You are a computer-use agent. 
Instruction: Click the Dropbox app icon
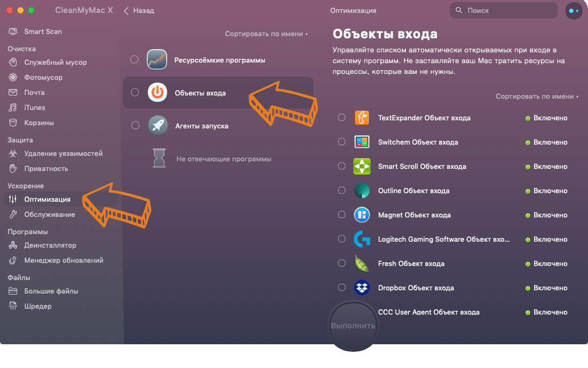[x=362, y=288]
